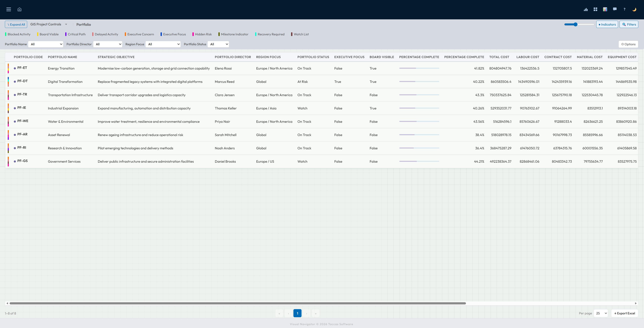Open the Filters button
The height and width of the screenshot is (328, 644).
[629, 24]
